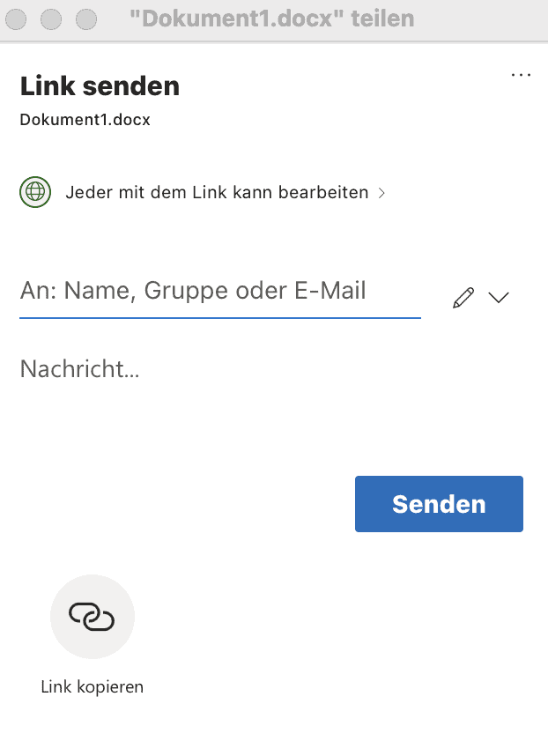548x756 pixels.
Task: Close the share dialog window
Action: point(16,19)
